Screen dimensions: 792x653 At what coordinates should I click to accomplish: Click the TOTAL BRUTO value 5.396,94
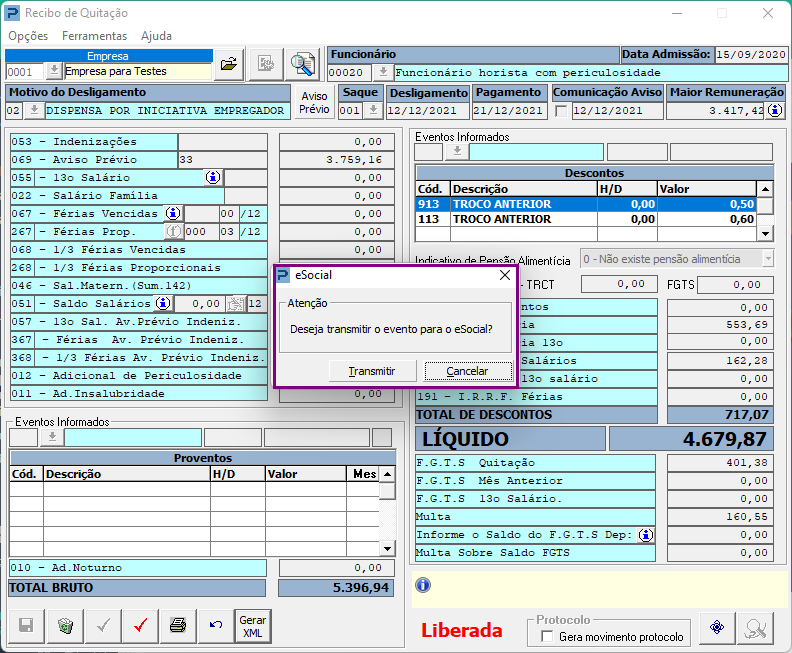[x=336, y=588]
